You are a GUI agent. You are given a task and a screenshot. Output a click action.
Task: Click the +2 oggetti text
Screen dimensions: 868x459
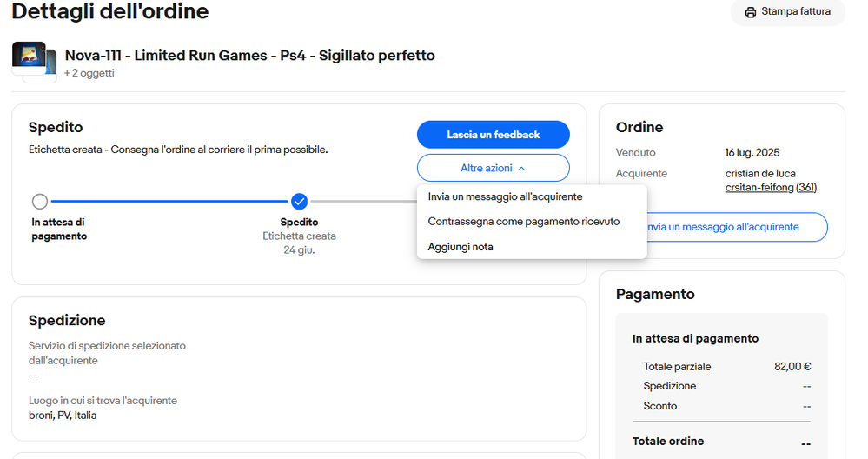click(89, 73)
